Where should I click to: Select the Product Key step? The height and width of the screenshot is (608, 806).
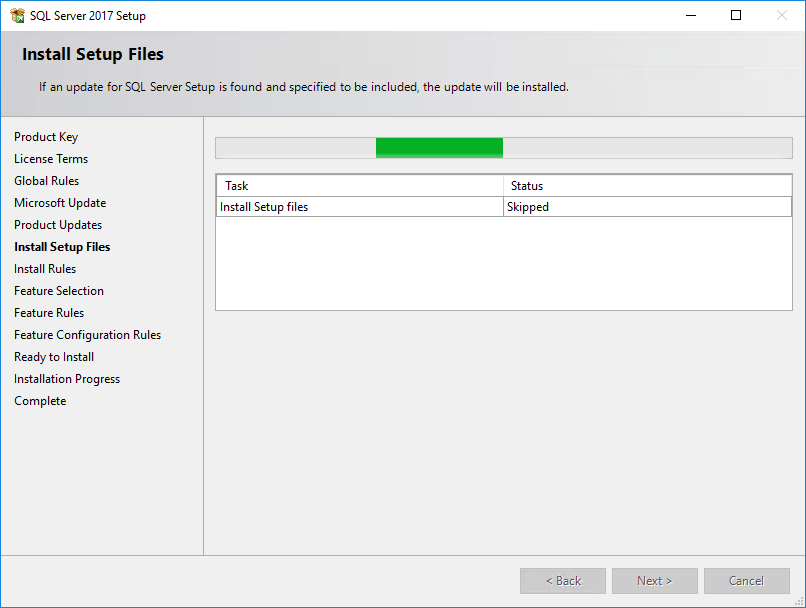46,137
